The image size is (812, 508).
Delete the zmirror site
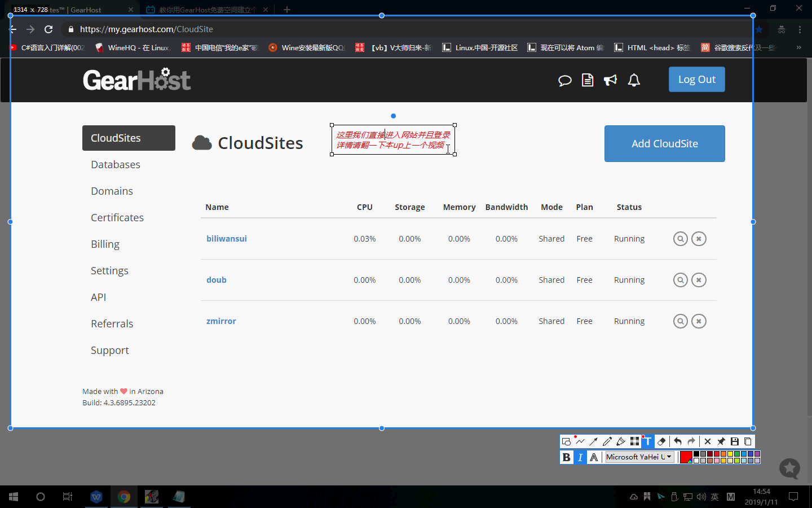tap(699, 321)
